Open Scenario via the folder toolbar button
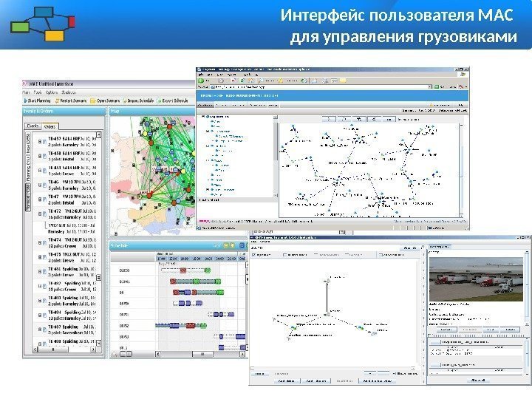This screenshot has width=532, height=399. coord(105,100)
